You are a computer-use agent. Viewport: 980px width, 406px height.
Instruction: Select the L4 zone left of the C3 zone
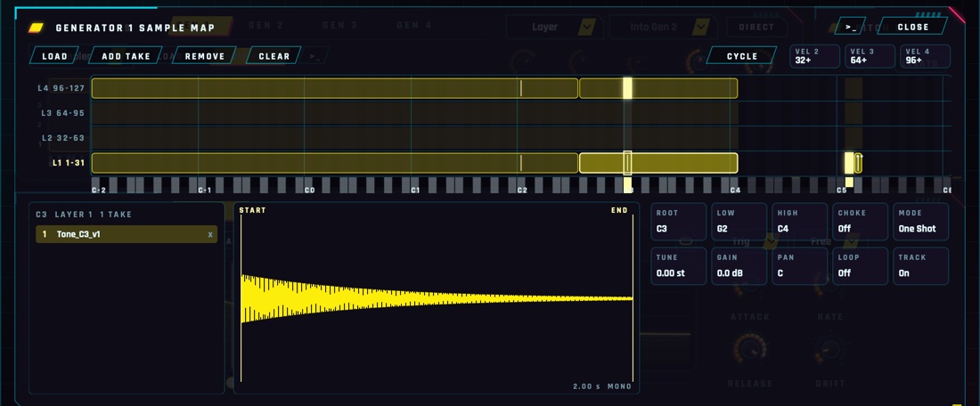point(334,88)
